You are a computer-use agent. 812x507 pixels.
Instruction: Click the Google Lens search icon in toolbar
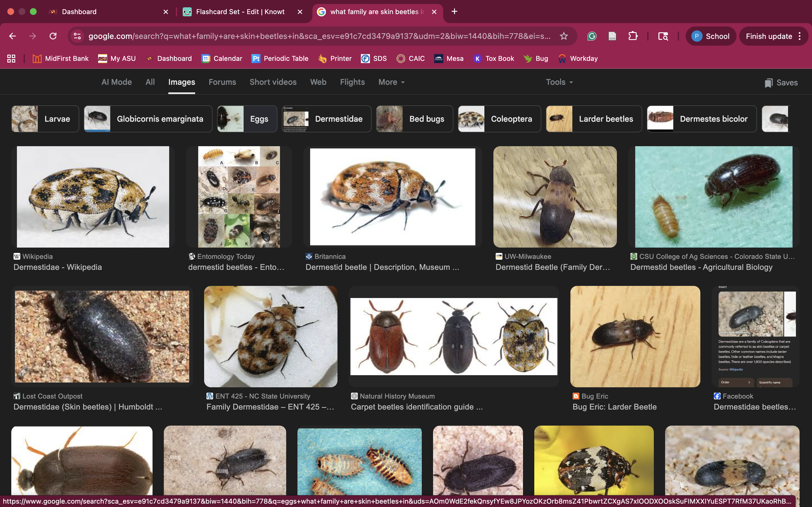[x=663, y=36]
